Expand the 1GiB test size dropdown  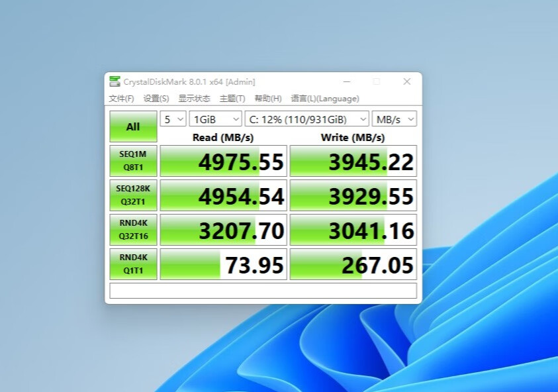[215, 119]
